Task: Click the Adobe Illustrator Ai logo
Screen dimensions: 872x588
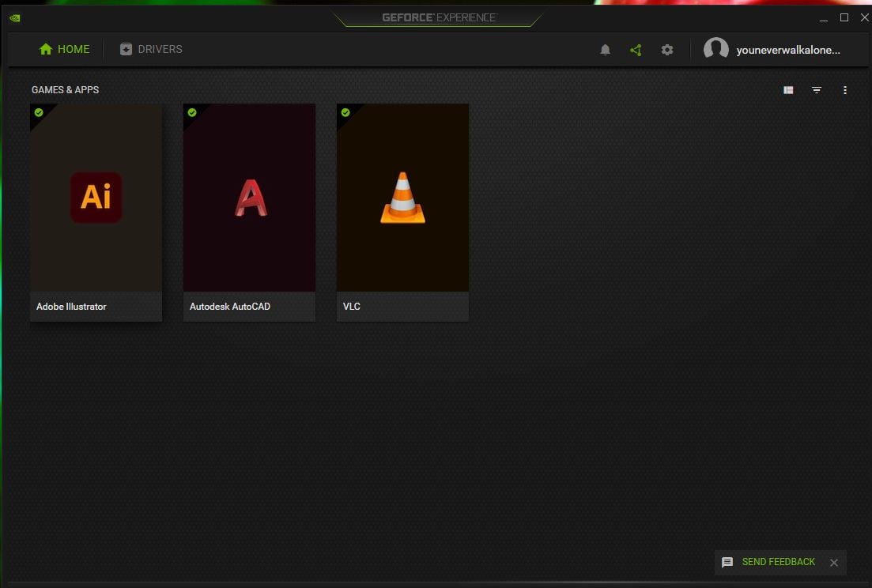Action: 96,198
